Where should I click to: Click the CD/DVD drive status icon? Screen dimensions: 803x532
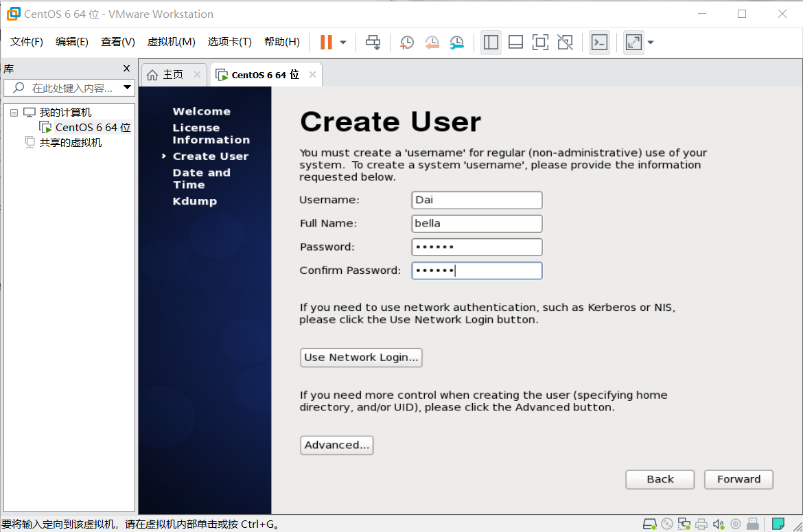pos(667,524)
